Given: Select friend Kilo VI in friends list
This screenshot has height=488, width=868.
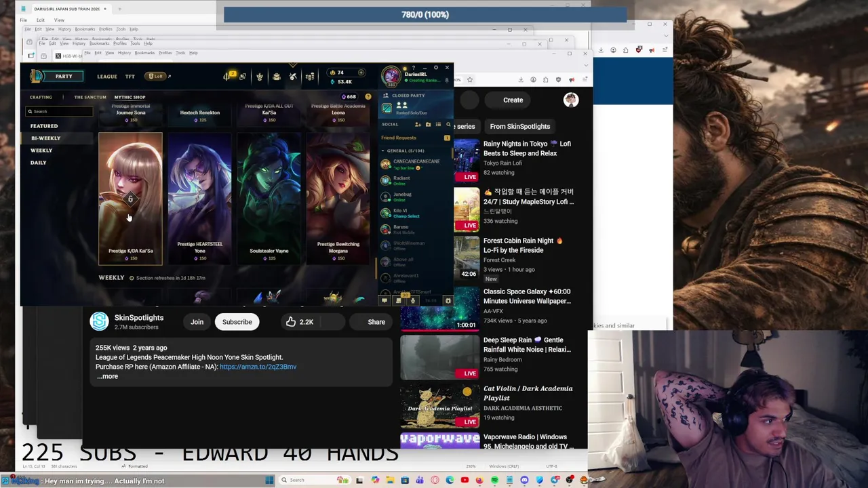Looking at the screenshot, I should (x=415, y=213).
